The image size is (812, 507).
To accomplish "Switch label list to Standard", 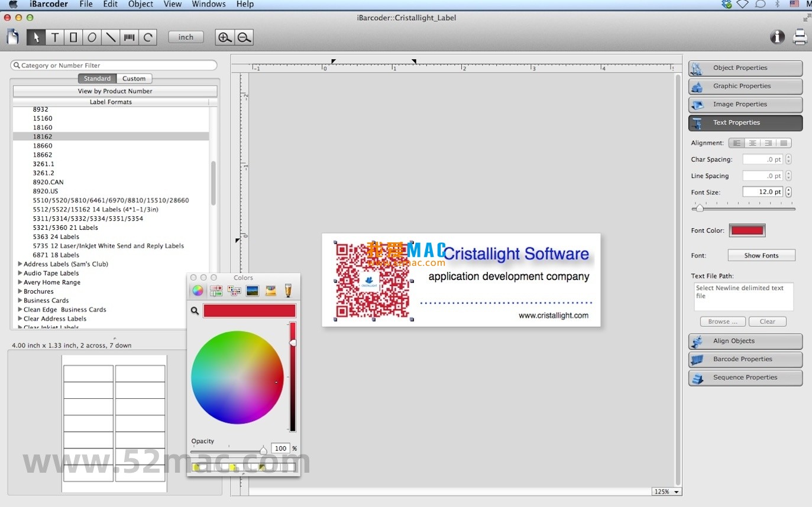I will [x=97, y=79].
